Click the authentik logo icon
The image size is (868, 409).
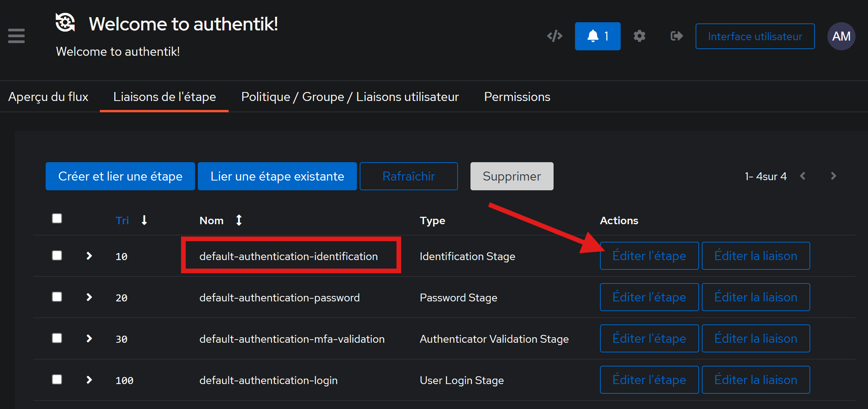[65, 23]
